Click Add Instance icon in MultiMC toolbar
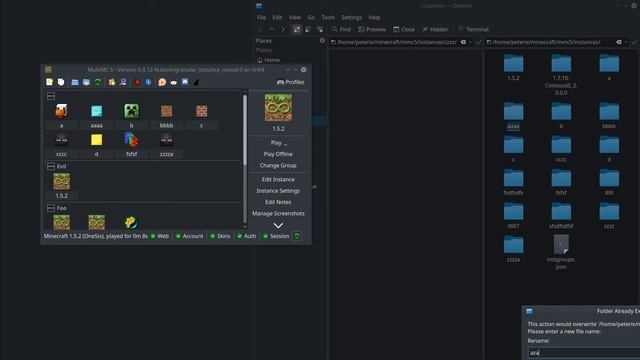The height and width of the screenshot is (360, 640). click(x=49, y=82)
